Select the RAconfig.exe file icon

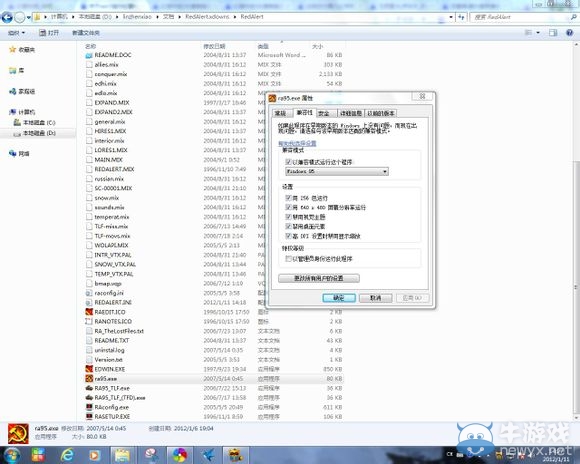89,407
